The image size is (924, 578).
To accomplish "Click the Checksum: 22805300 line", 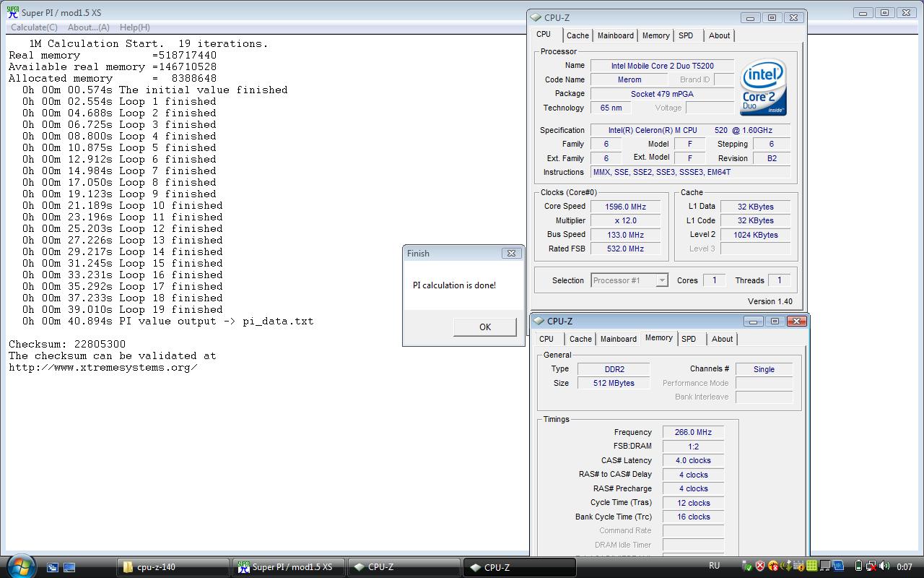I will coord(67,344).
